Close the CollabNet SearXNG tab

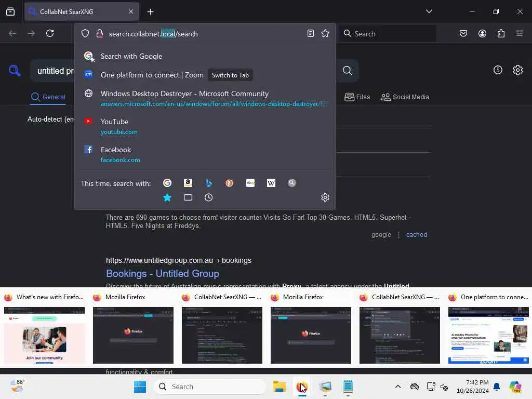tap(130, 11)
